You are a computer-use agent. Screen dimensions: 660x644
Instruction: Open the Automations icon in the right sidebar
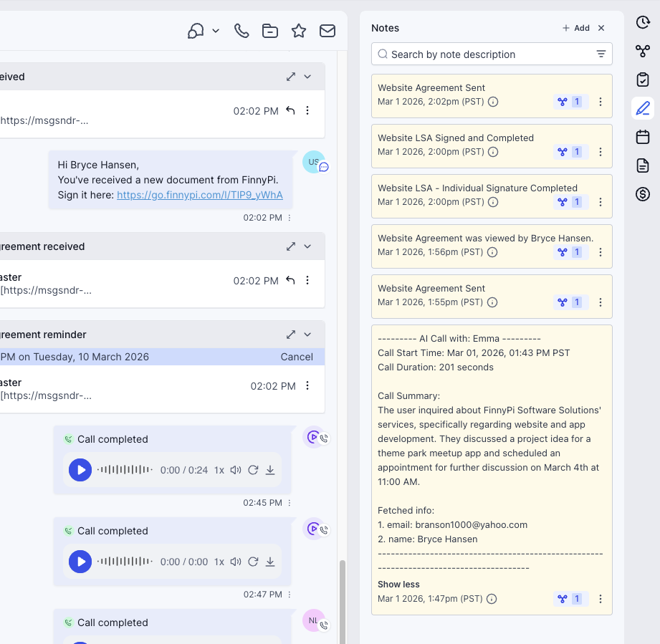click(x=643, y=51)
